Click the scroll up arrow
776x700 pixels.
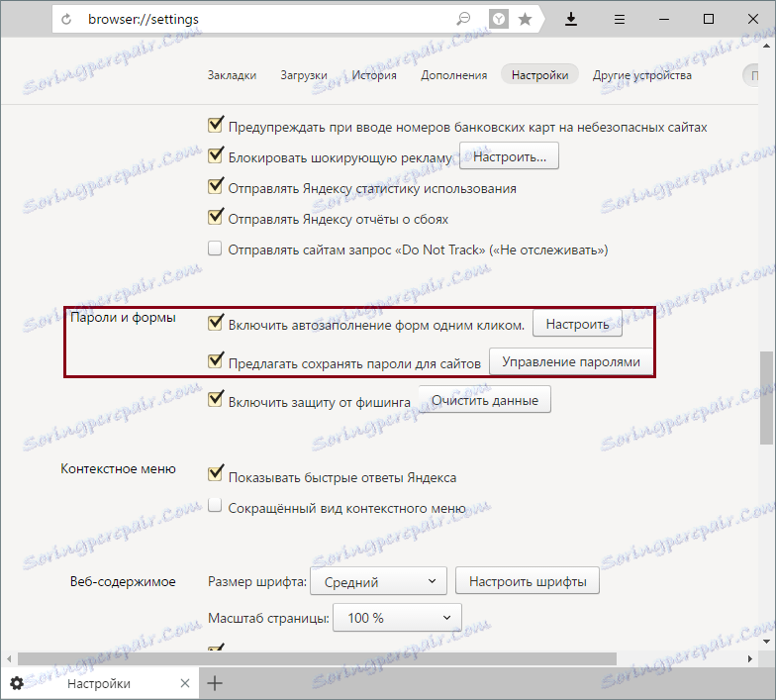point(766,46)
